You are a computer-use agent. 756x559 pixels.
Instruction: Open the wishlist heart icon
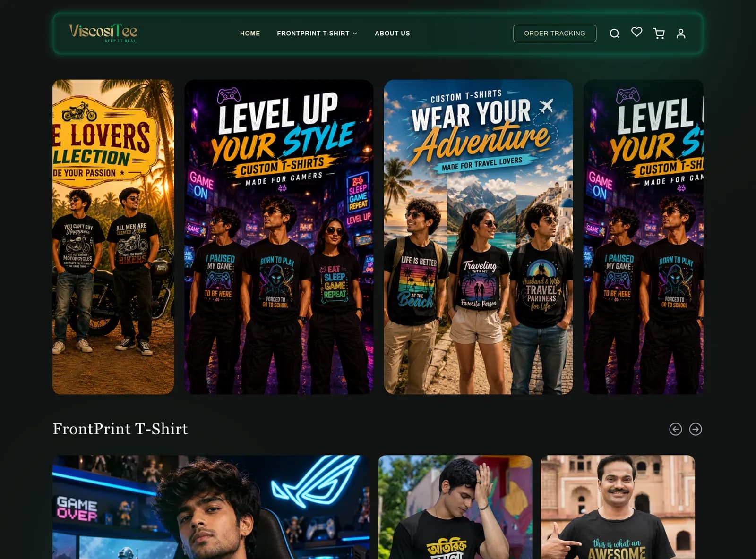coord(636,32)
